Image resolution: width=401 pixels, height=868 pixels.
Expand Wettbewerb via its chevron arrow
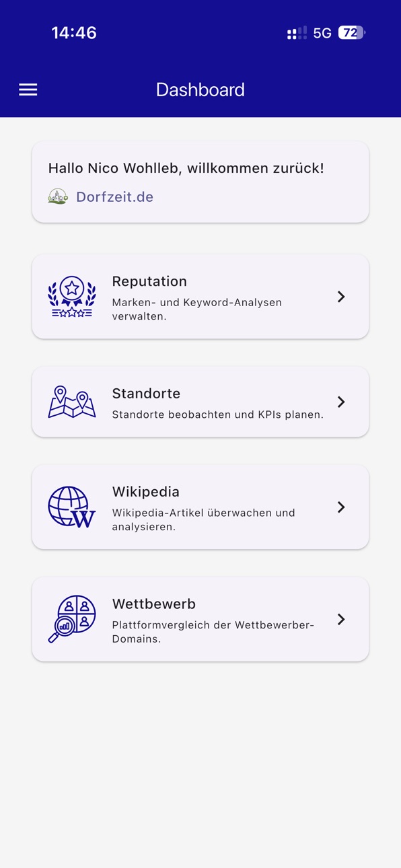click(x=341, y=619)
